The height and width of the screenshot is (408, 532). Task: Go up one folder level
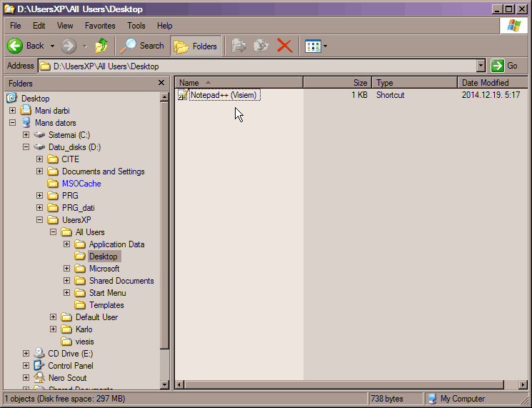tap(101, 46)
